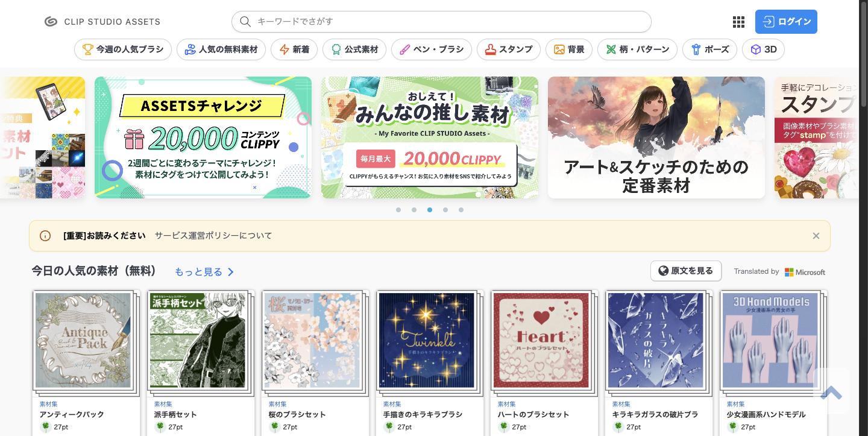Click the login button
Viewport: 868px width, 436px height.
click(786, 22)
